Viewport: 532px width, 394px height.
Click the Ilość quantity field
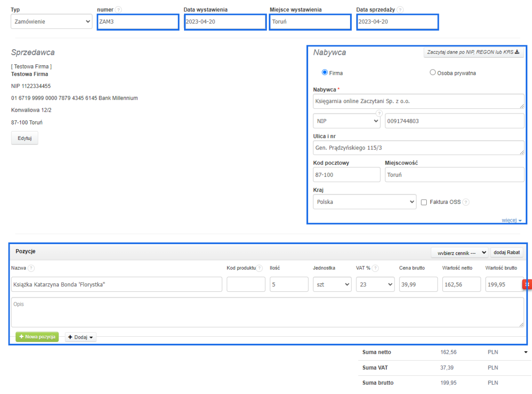289,284
